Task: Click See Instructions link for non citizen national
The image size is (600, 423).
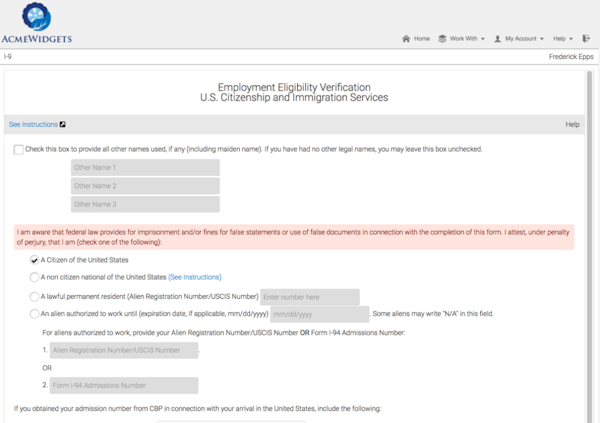Action: coord(195,277)
